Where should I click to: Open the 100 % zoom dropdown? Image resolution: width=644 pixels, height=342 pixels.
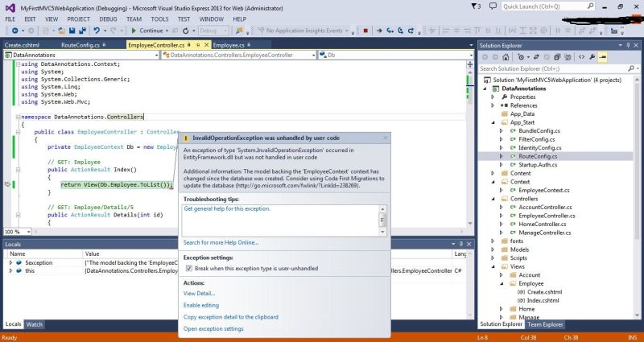[x=28, y=232]
